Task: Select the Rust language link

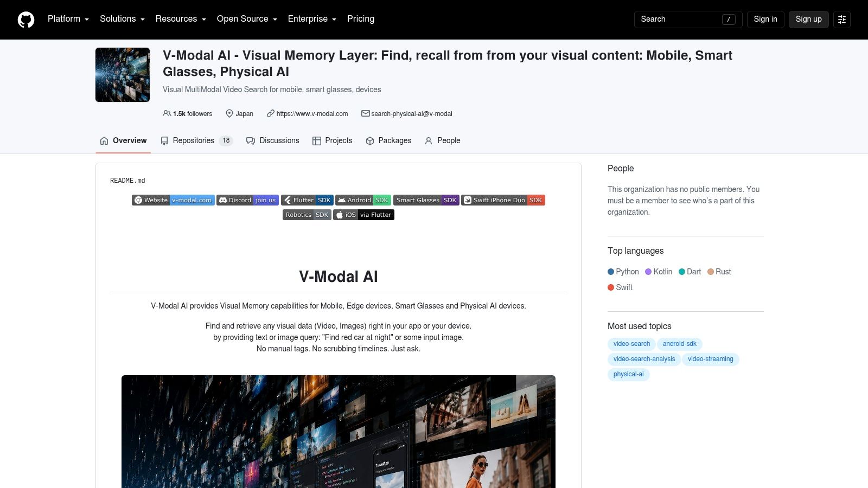Action: [719, 272]
